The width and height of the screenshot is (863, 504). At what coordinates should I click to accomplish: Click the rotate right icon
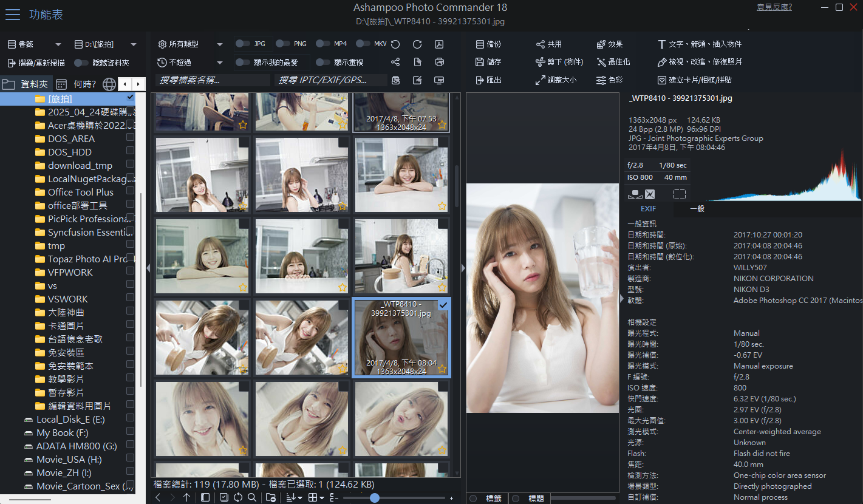tap(417, 44)
